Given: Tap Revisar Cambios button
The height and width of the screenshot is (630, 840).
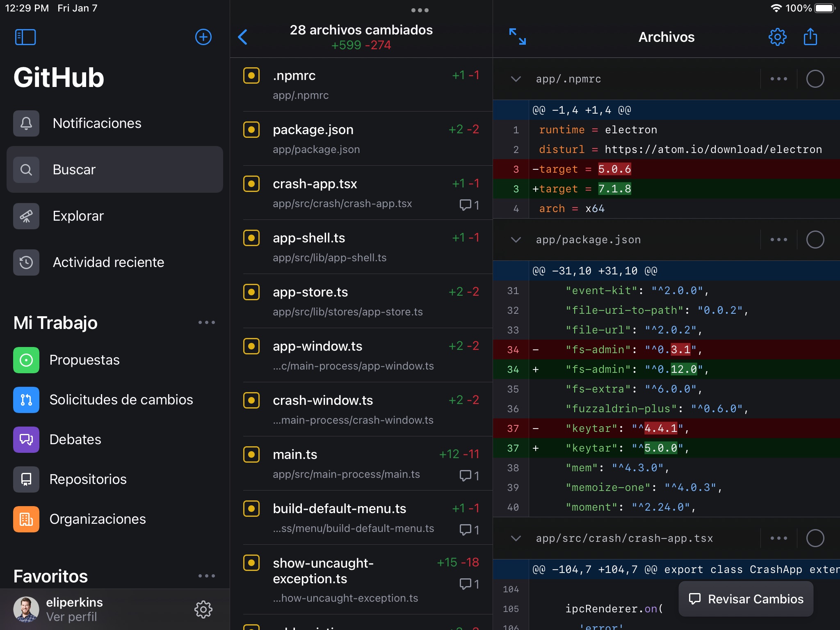Looking at the screenshot, I should coord(746,599).
